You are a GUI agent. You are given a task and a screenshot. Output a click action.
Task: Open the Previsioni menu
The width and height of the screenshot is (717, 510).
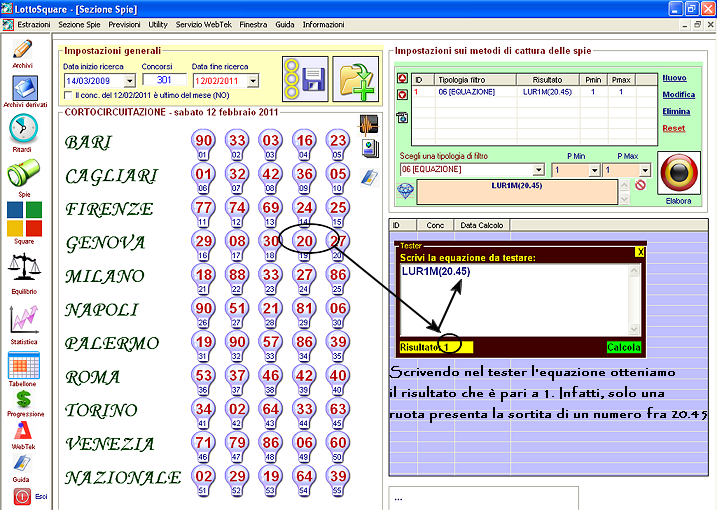coord(124,25)
